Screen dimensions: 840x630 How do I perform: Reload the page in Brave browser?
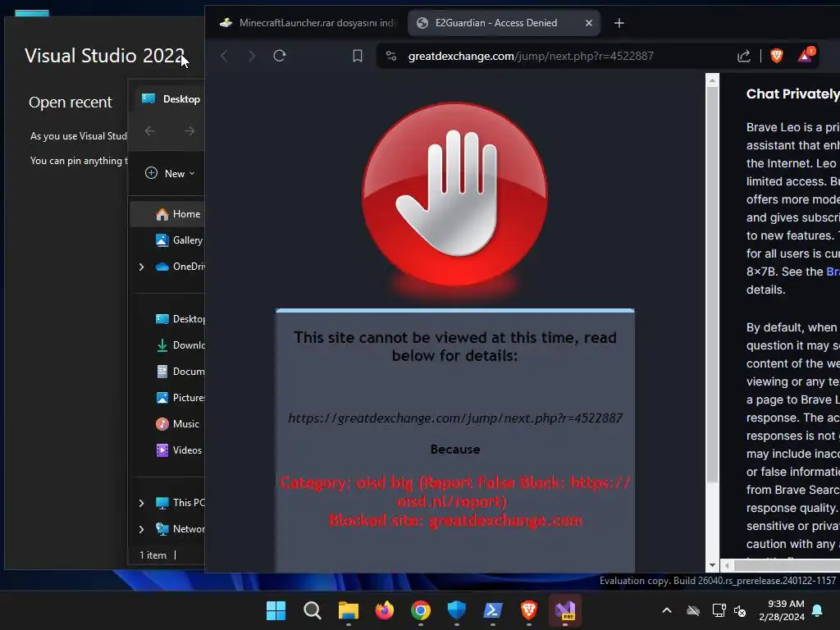(x=279, y=56)
